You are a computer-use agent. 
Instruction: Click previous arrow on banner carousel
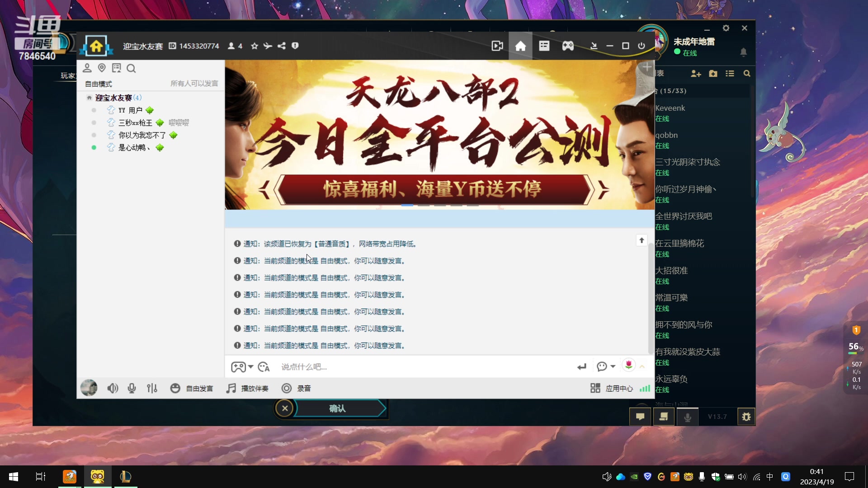point(264,189)
